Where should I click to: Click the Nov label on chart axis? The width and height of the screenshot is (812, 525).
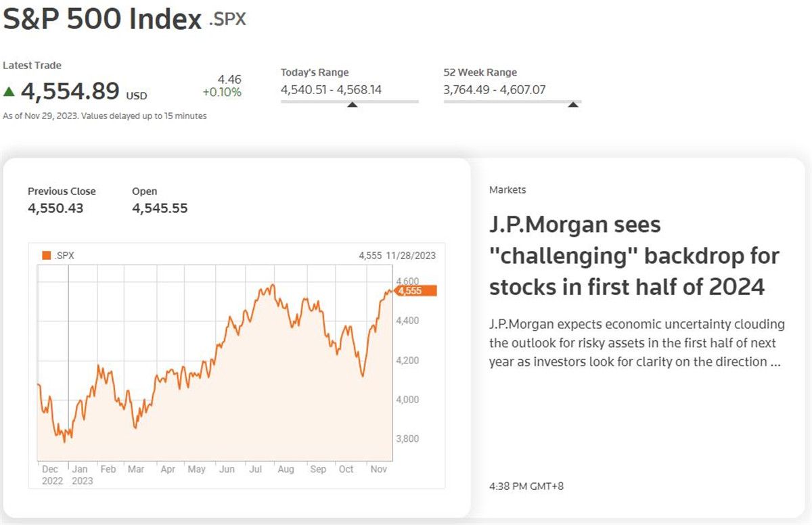[x=378, y=469]
